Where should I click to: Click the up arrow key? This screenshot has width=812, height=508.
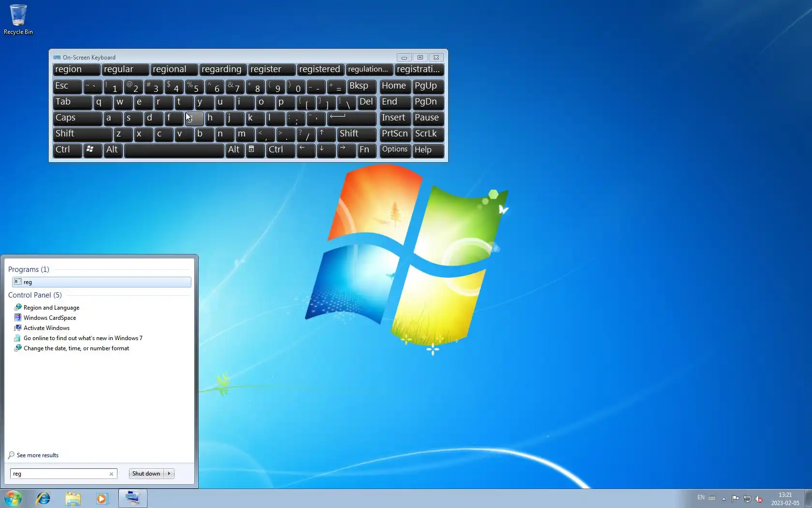tap(326, 134)
